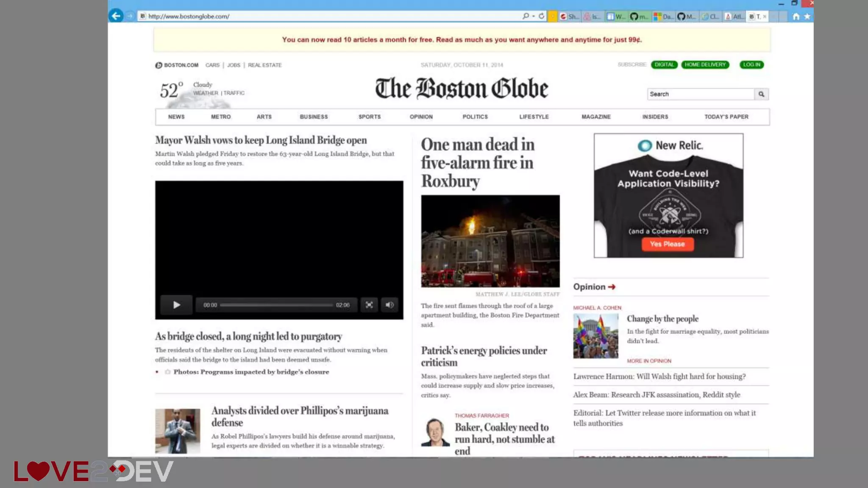Open the favorites star icon

[x=807, y=17]
